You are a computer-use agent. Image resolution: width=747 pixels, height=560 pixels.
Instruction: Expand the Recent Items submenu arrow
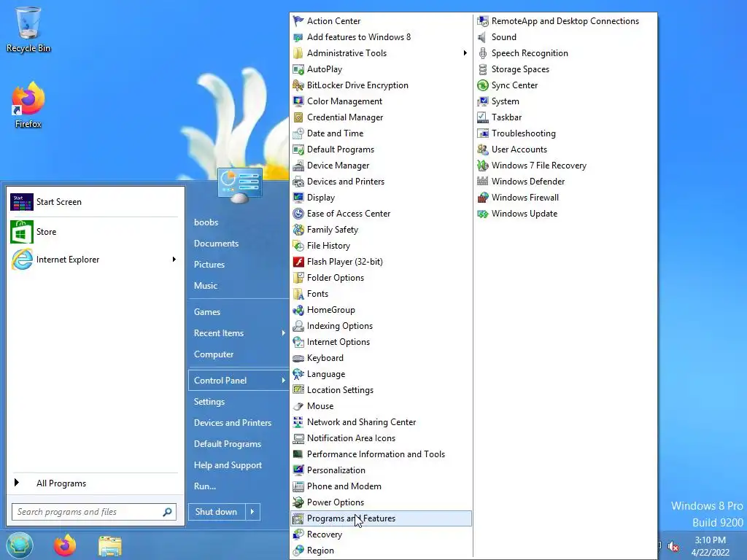[284, 332]
